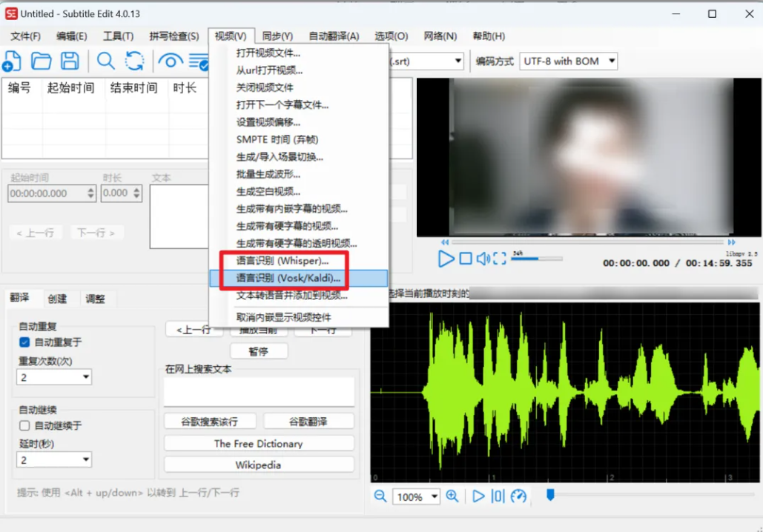
Task: Open 同步(Y) menu
Action: click(277, 36)
